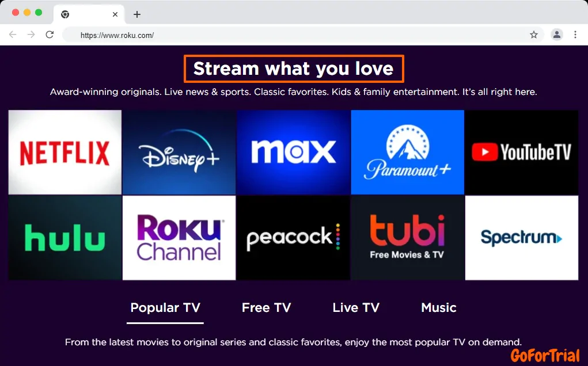Click the green macOS fullscreen button
The height and width of the screenshot is (366, 588).
(x=39, y=12)
